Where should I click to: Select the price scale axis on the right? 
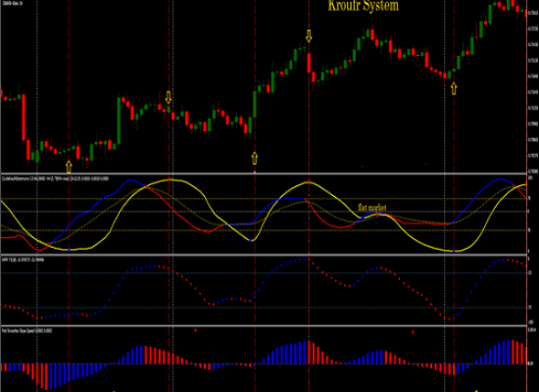pos(533,86)
